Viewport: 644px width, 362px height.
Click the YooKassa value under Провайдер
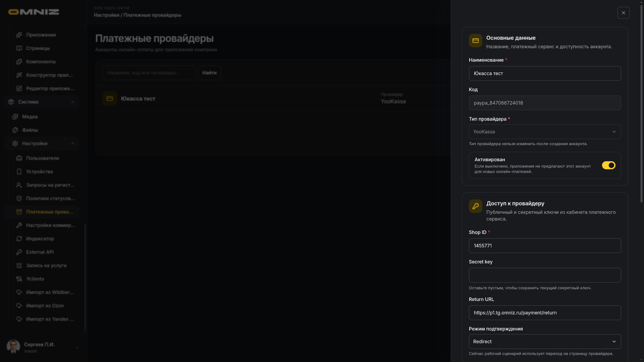393,101
